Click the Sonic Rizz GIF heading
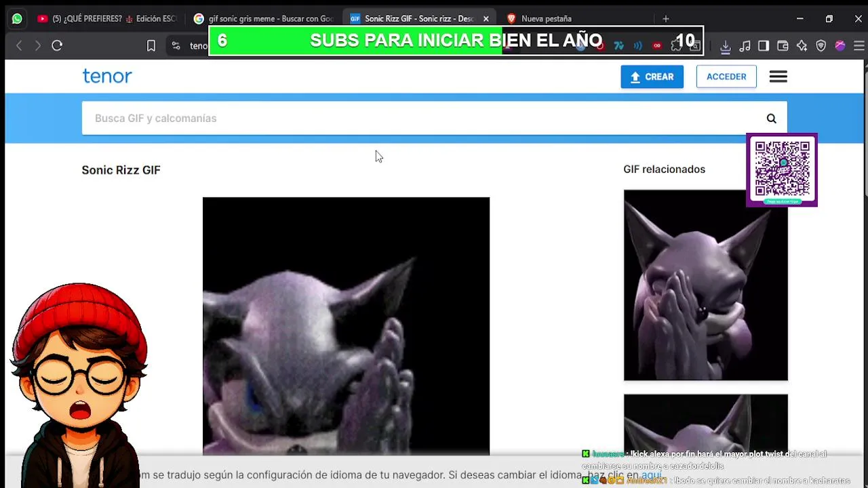 pyautogui.click(x=121, y=170)
